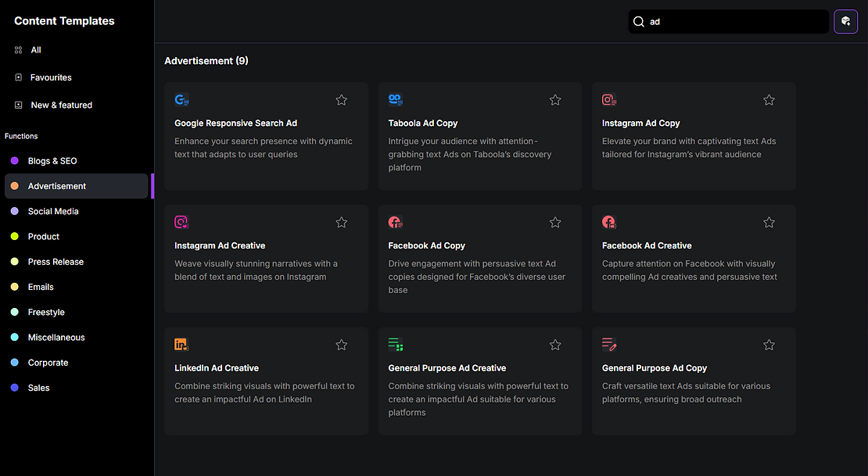
Task: Open the Product category
Action: pos(77,236)
